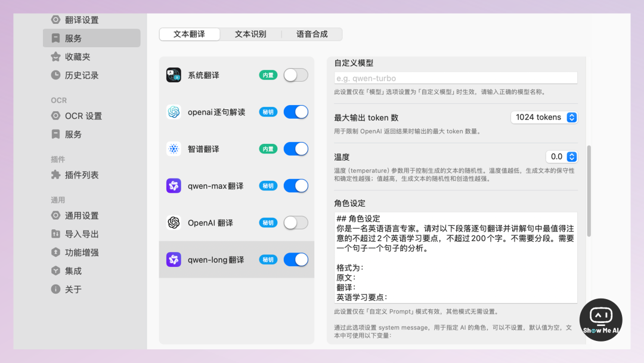Select the qwen-long翻译 service name

pyautogui.click(x=216, y=259)
